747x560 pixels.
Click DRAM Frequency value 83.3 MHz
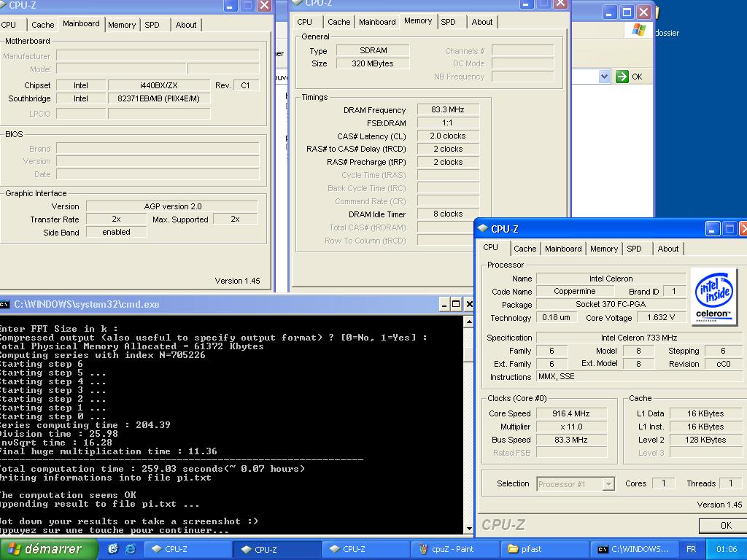click(x=448, y=109)
